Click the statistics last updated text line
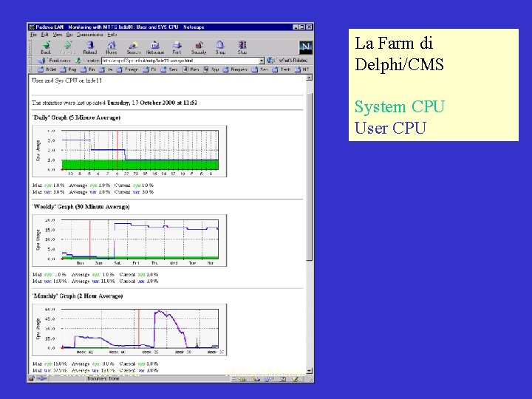Image resolution: width=532 pixels, height=399 pixels. tap(115, 103)
